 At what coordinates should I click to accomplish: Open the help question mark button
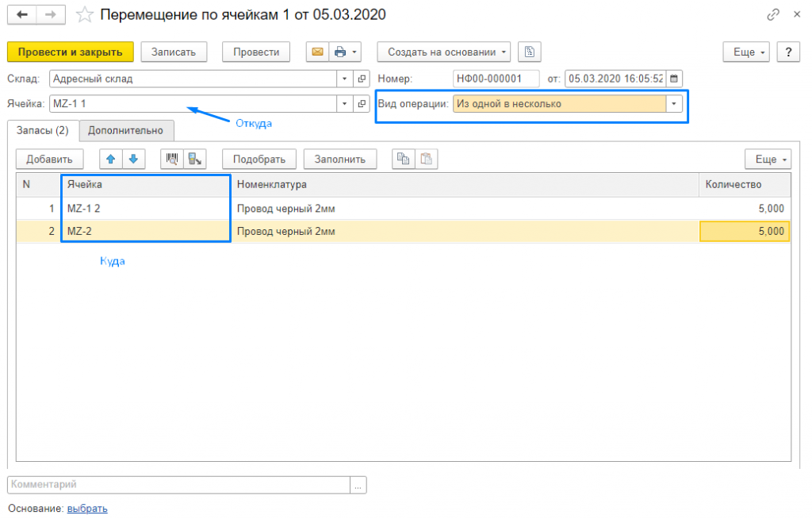point(788,52)
